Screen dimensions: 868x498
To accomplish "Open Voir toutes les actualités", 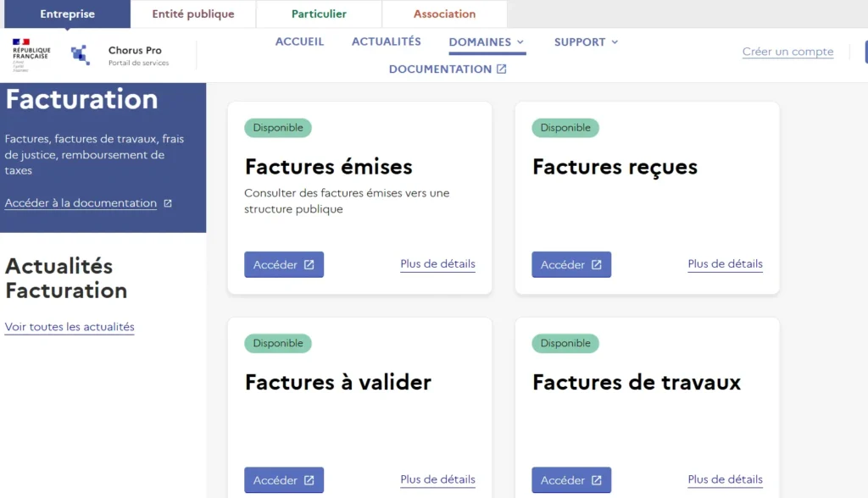I will [70, 327].
